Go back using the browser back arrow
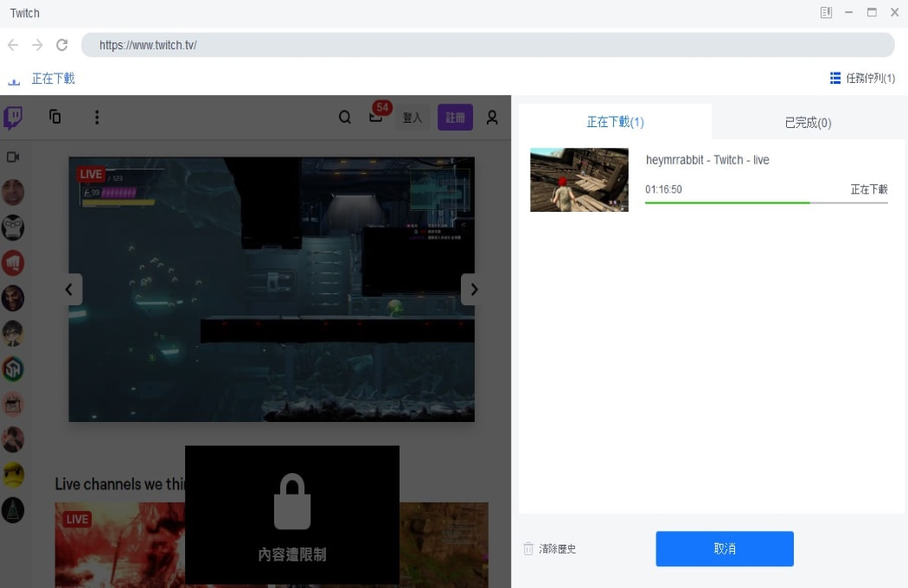 pyautogui.click(x=13, y=45)
